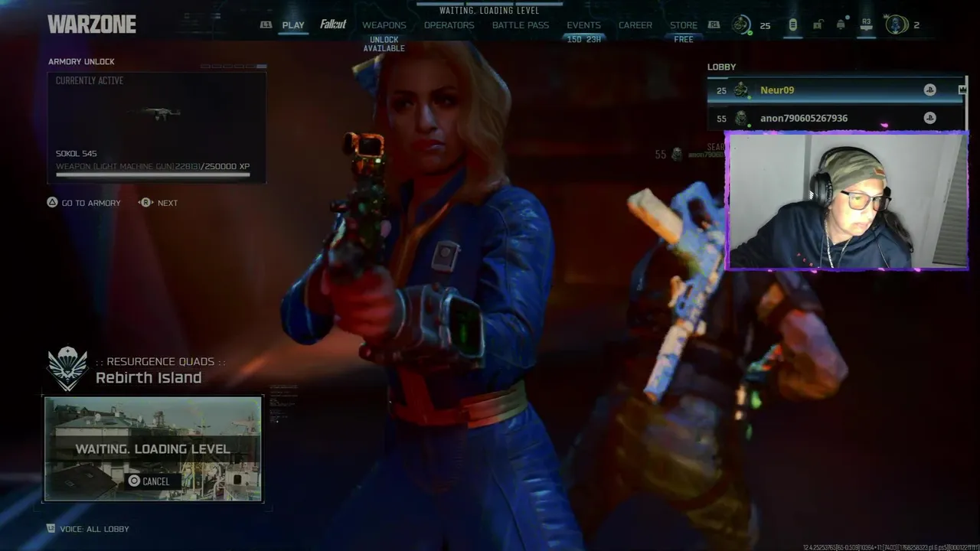Image resolution: width=980 pixels, height=551 pixels.
Task: Select Neur09 in the lobby list
Action: (x=836, y=90)
